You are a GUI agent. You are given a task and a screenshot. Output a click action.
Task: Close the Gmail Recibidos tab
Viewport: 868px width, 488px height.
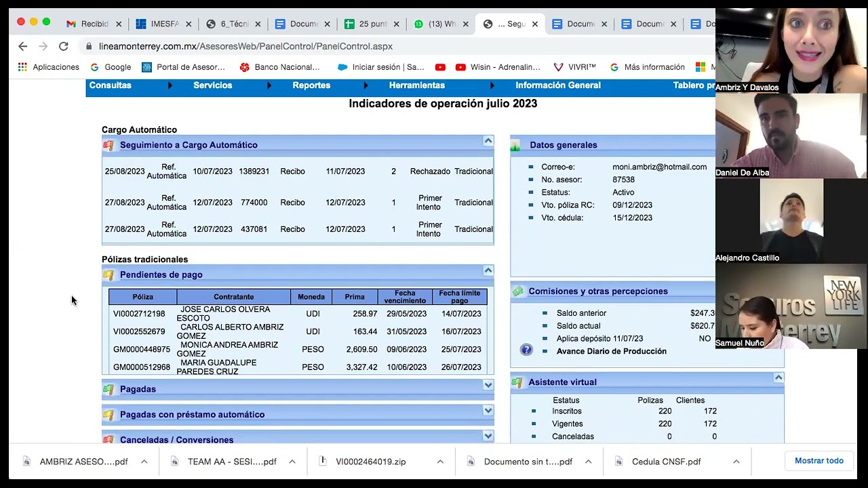tap(119, 24)
